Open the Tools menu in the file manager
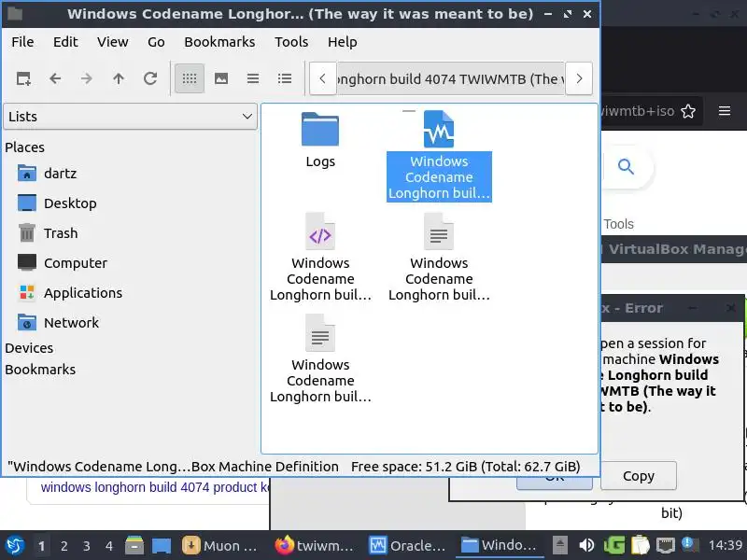Screen dimensions: 747x560 coord(291,42)
